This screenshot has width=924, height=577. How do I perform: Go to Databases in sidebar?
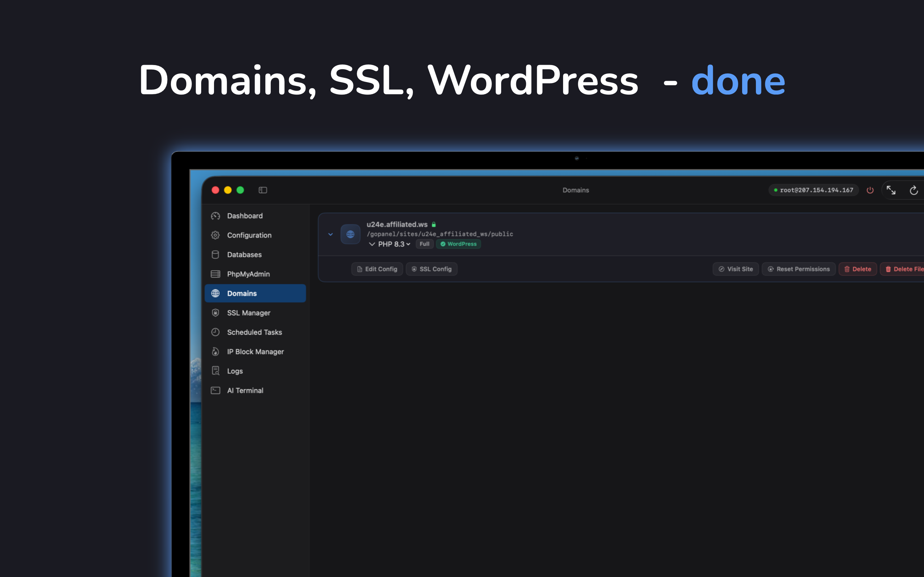pos(244,255)
